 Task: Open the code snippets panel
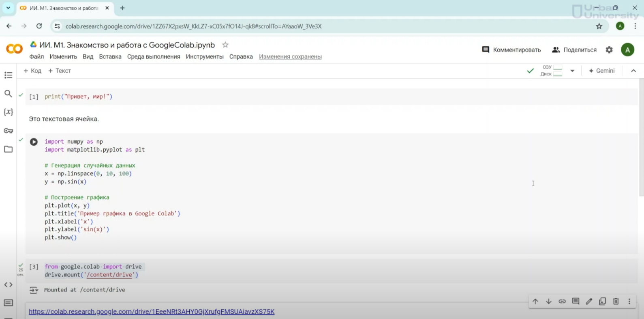tap(8, 285)
